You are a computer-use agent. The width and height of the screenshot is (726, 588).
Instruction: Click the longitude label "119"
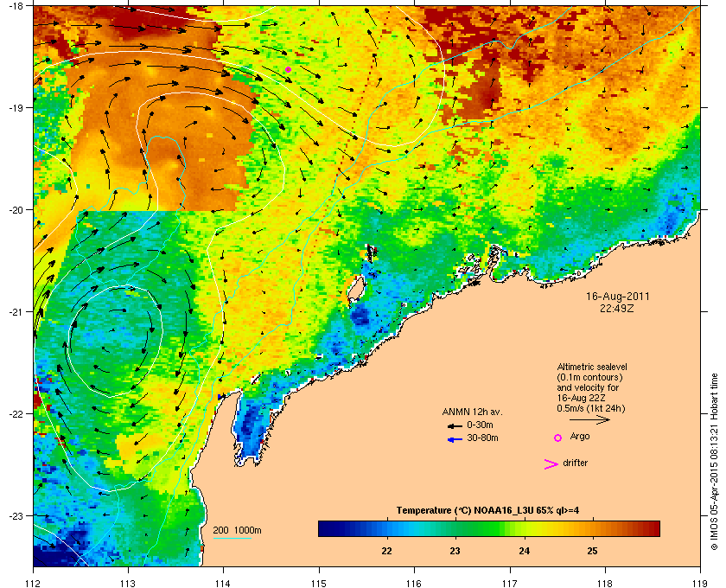coord(700,583)
